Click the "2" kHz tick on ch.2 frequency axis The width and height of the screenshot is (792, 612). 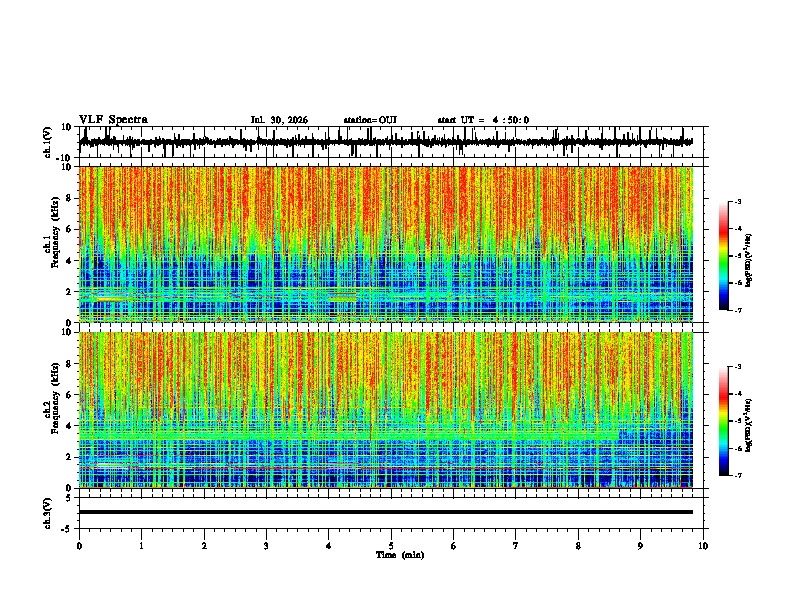pos(69,457)
